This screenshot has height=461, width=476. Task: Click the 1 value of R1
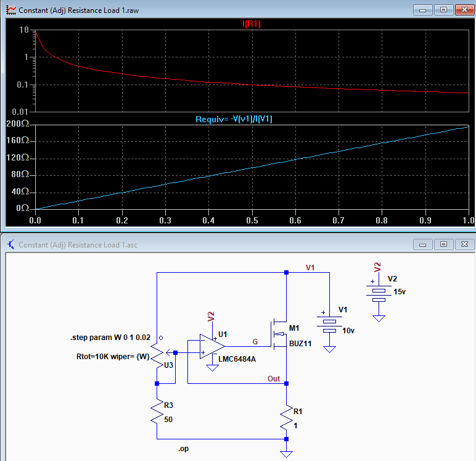click(x=295, y=426)
